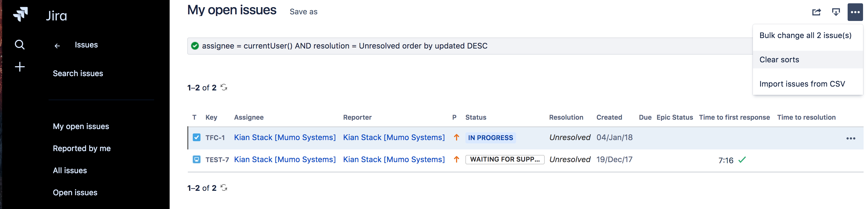Open the more options three-dot menu
Screen dimensions: 868x209
point(855,12)
